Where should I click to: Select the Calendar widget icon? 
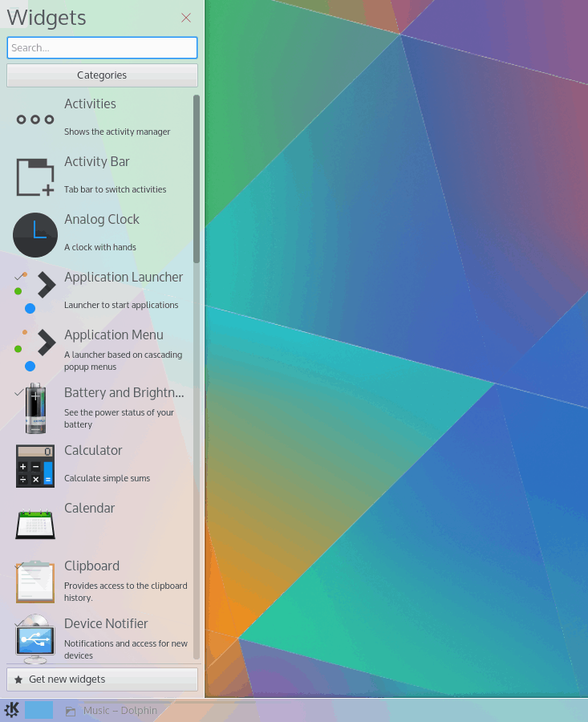tap(35, 524)
